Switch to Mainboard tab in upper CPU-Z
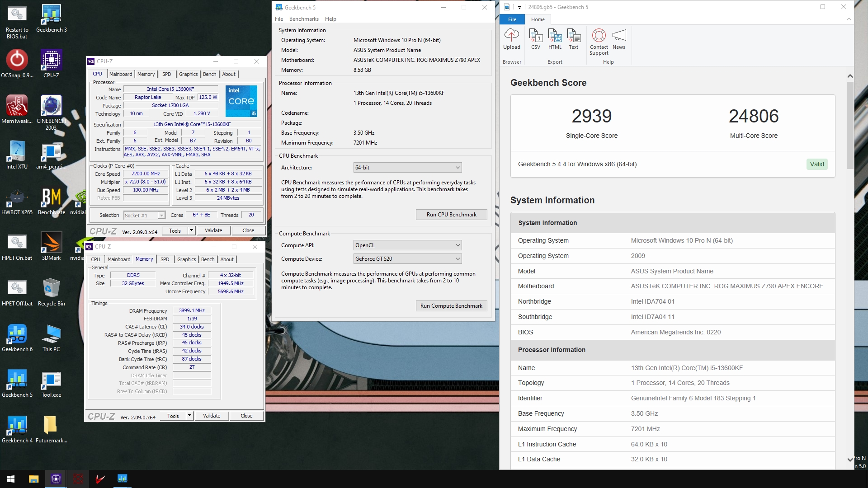The width and height of the screenshot is (868, 488). pos(121,74)
